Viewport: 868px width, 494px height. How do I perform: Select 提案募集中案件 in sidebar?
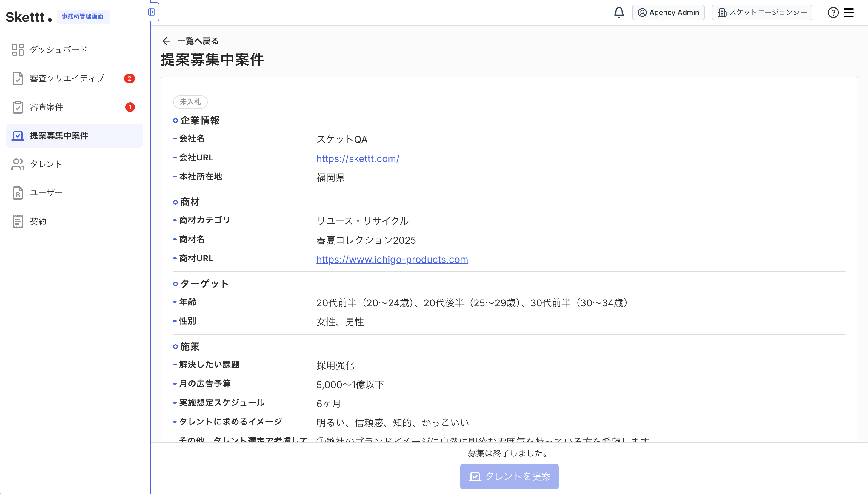tap(59, 136)
